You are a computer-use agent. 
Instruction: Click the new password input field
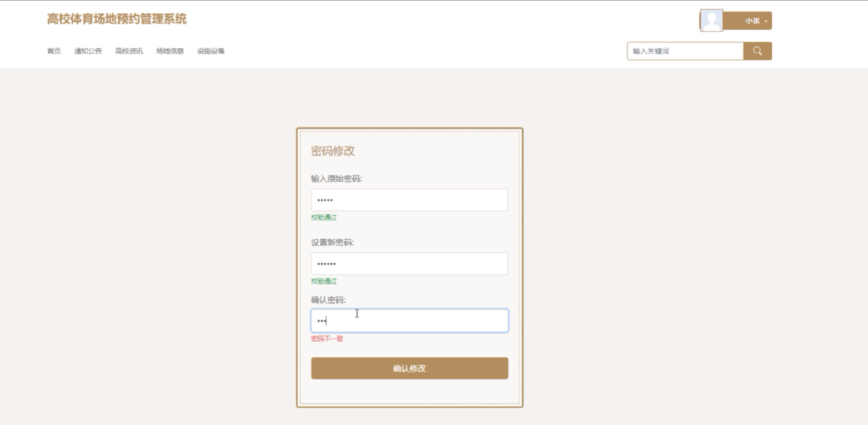coord(409,264)
